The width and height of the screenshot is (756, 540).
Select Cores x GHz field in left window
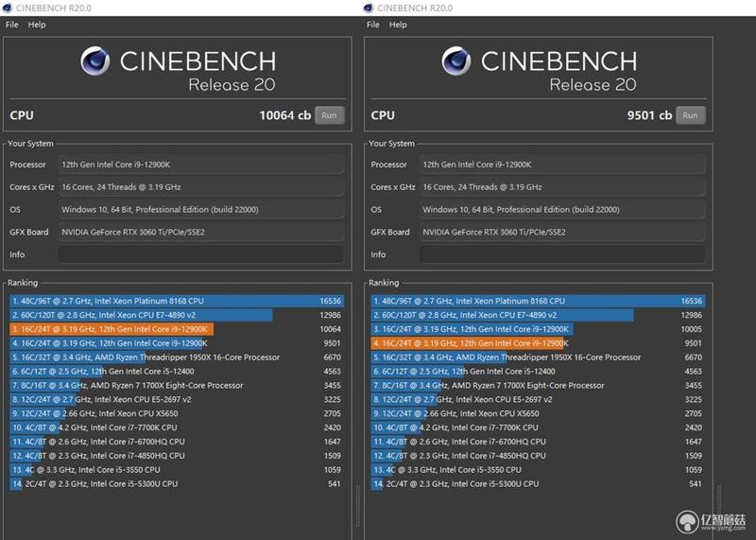click(x=201, y=187)
